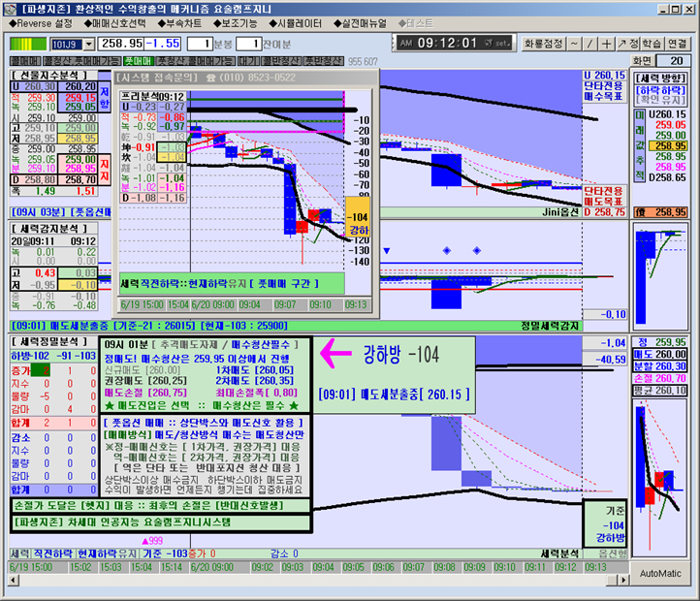700x601 pixels.
Task: Click the second blue diamond chart marker
Action: tap(477, 250)
